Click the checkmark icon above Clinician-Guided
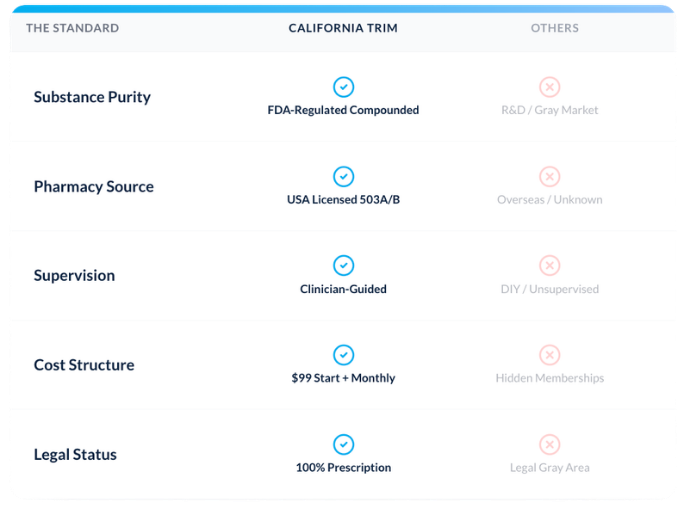The image size is (682, 506). [x=343, y=265]
